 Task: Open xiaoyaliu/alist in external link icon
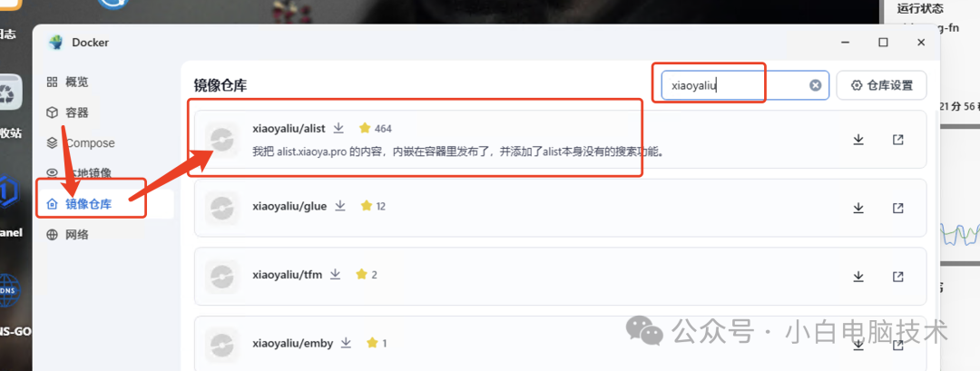pos(898,140)
